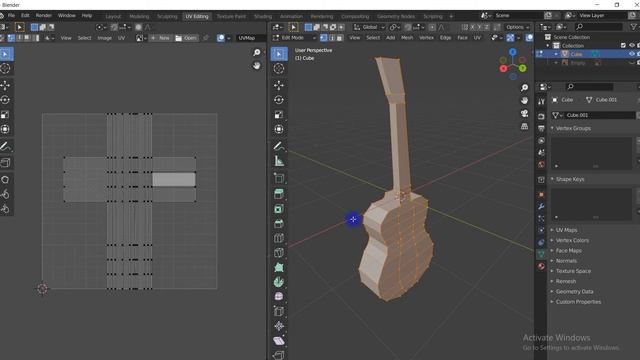The image size is (640, 360).
Task: Select the Spin tool
Action: (279, 282)
